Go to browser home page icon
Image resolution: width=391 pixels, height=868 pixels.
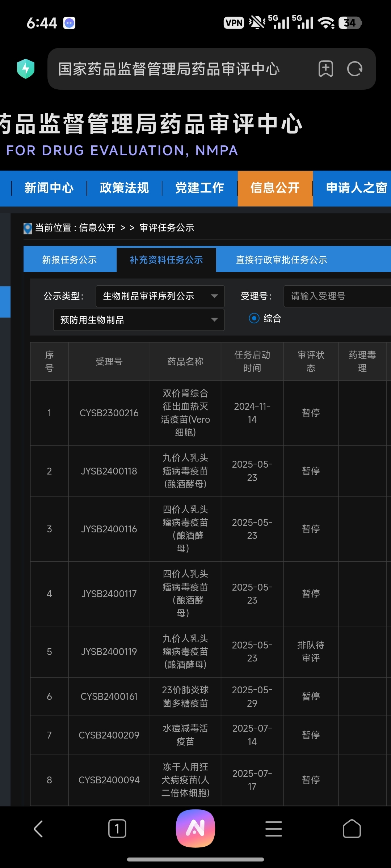(x=352, y=829)
